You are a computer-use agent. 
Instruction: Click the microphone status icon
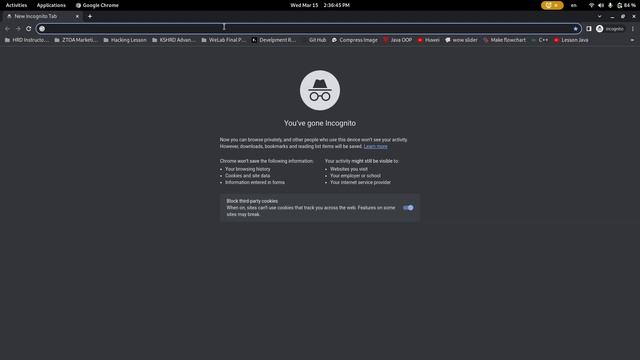coord(610,5)
